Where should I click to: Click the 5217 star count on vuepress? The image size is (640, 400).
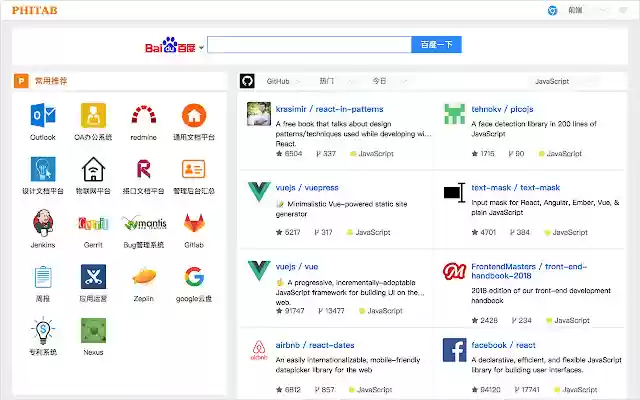[x=288, y=233]
